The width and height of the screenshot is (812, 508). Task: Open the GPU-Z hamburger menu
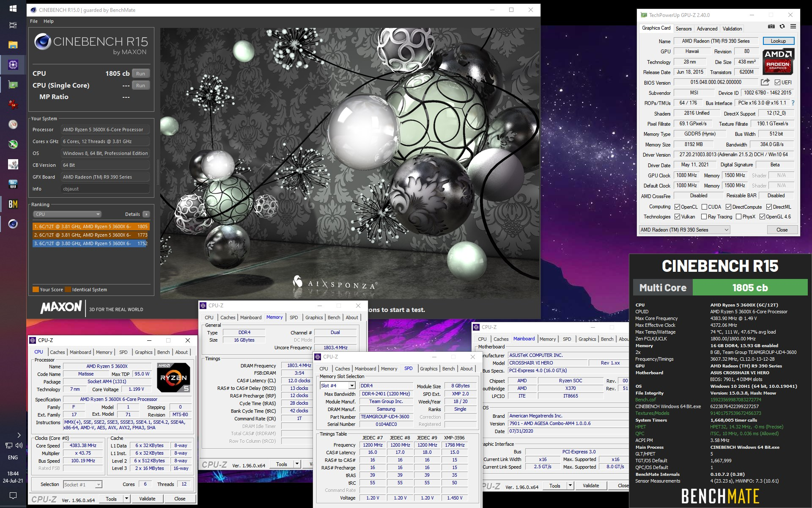point(793,26)
